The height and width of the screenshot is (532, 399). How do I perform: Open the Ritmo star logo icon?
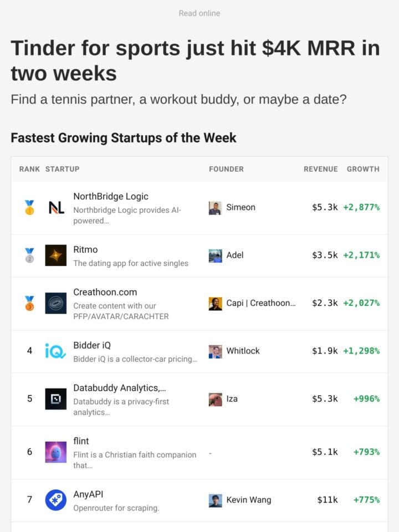tap(55, 255)
